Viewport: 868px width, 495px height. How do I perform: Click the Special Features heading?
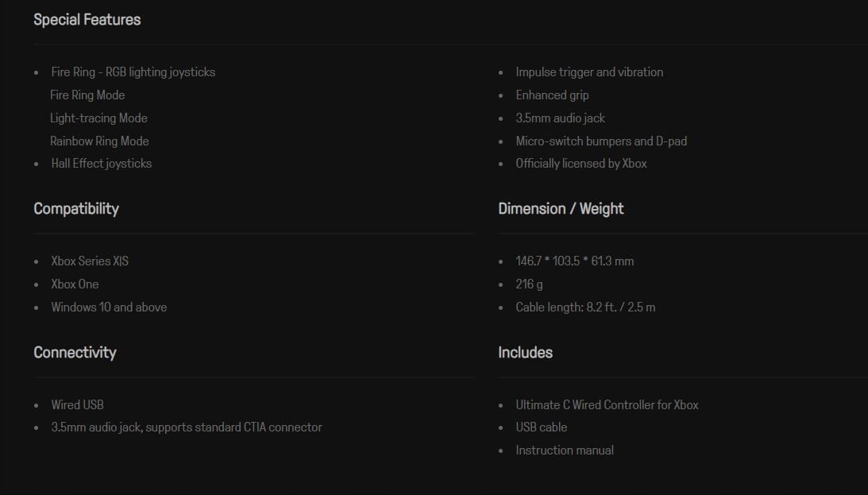87,20
